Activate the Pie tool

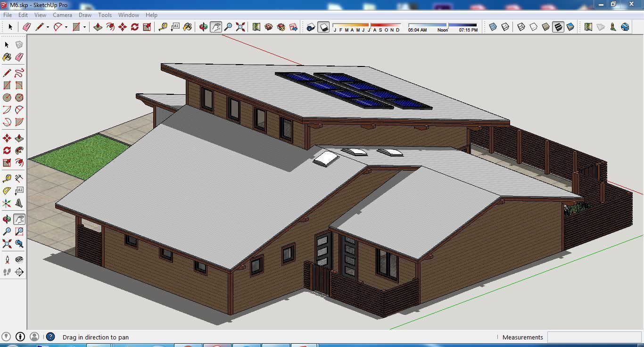19,122
